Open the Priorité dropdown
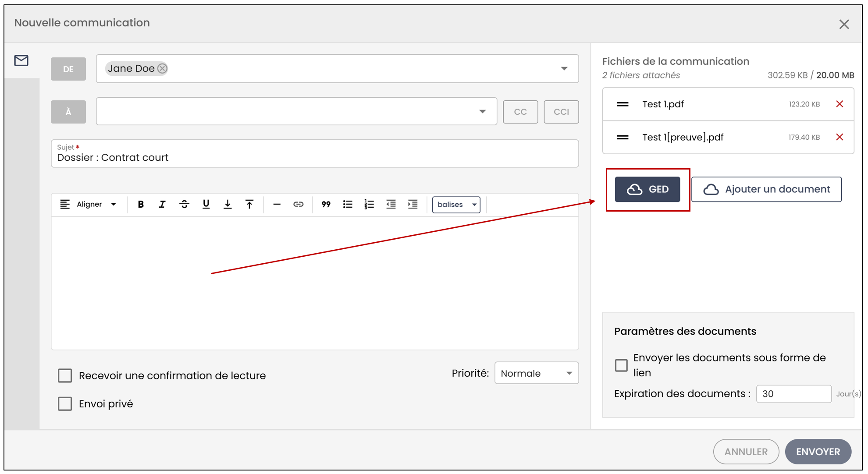868x474 pixels. pyautogui.click(x=537, y=373)
